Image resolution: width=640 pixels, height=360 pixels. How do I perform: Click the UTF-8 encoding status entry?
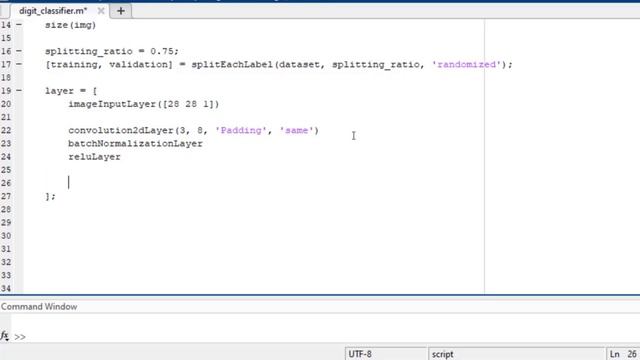point(386,354)
